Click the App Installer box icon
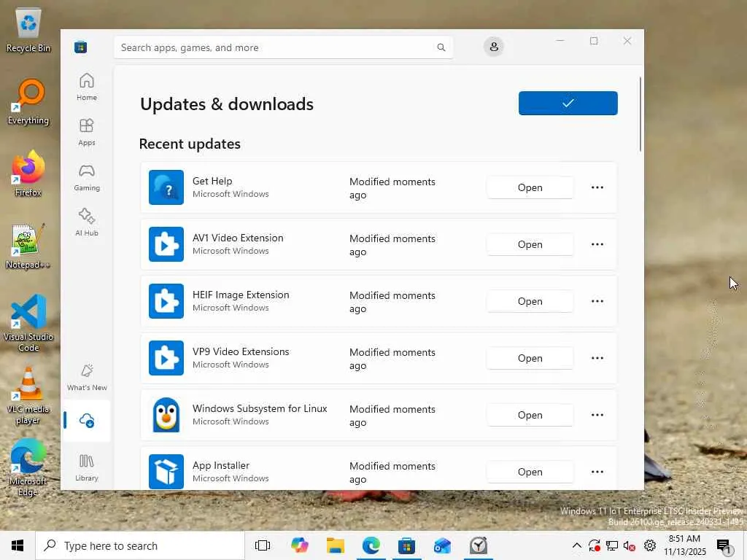This screenshot has height=560, width=747. (166, 472)
